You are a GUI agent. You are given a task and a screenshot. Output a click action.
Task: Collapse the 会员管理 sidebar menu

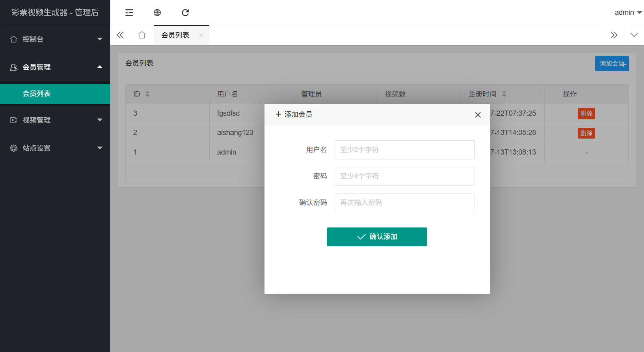tap(55, 67)
